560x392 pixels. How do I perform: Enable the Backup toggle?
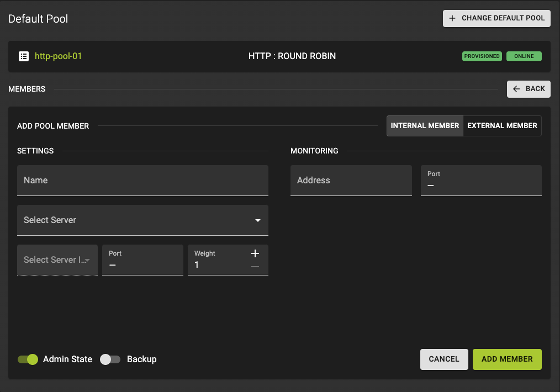(110, 359)
